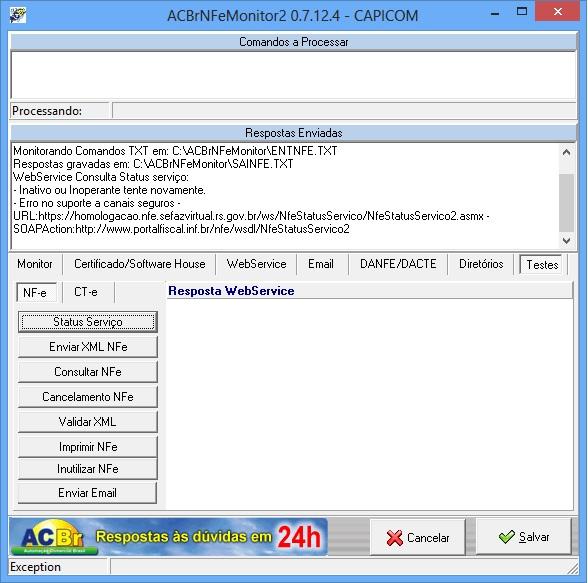
Task: Click the Imprimir NFe button
Action: point(88,447)
